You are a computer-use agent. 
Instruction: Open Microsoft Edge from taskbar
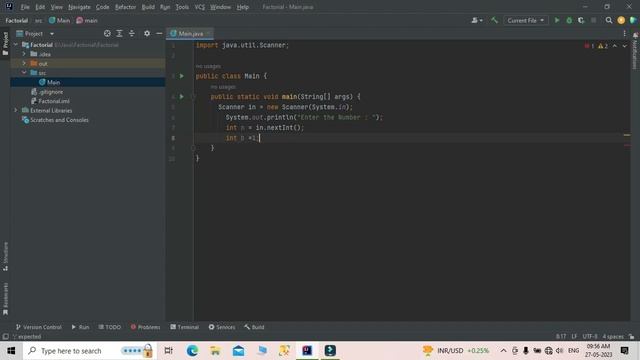192,351
